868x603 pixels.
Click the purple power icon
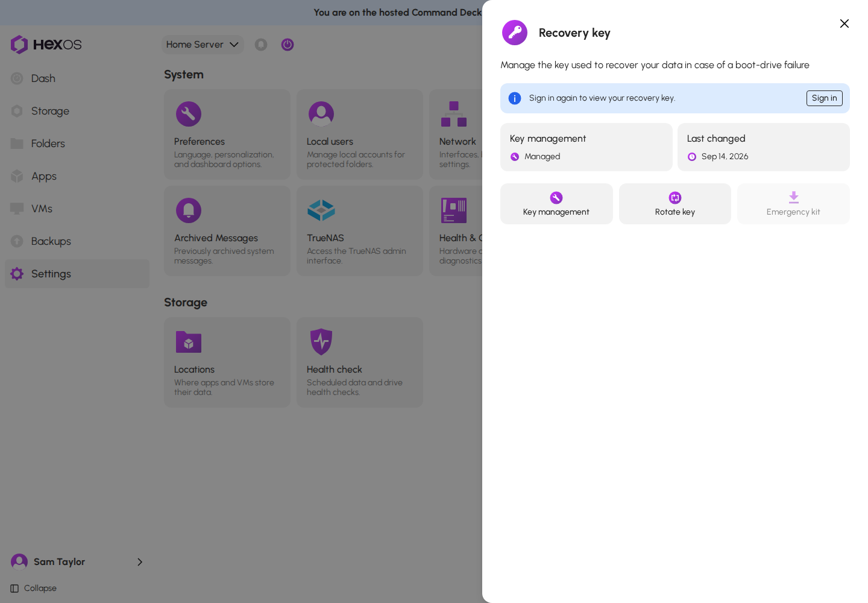288,45
